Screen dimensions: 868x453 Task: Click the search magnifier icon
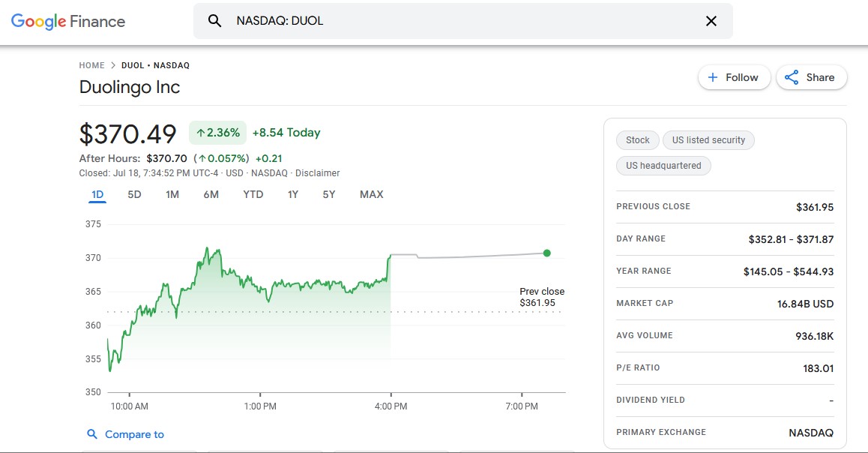click(215, 21)
